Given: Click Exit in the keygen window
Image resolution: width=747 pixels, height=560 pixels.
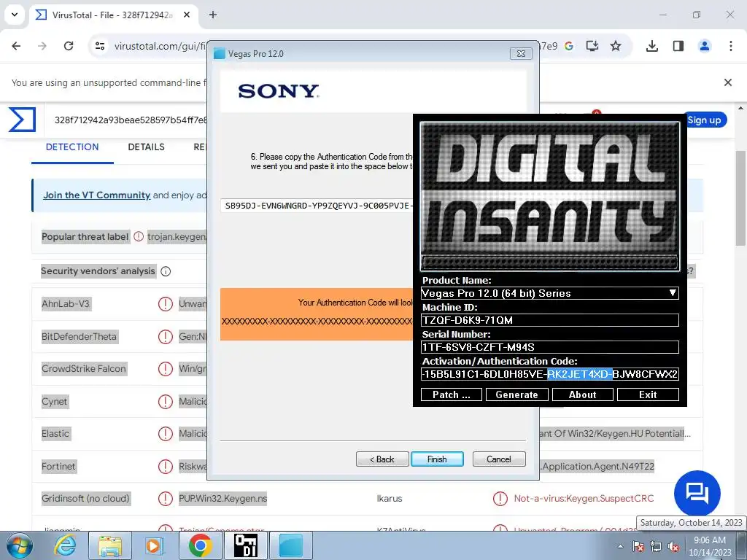Looking at the screenshot, I should (648, 394).
